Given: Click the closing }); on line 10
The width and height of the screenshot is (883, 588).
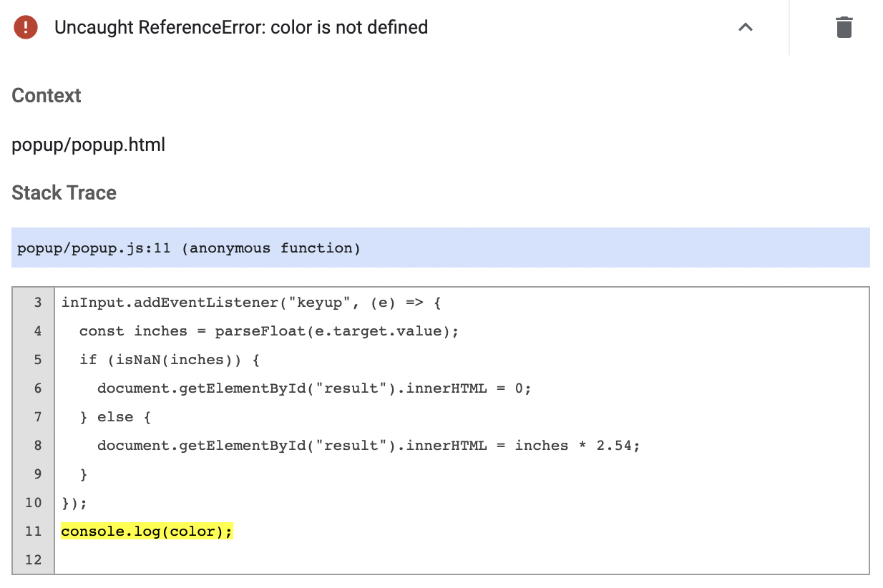Looking at the screenshot, I should 74,503.
